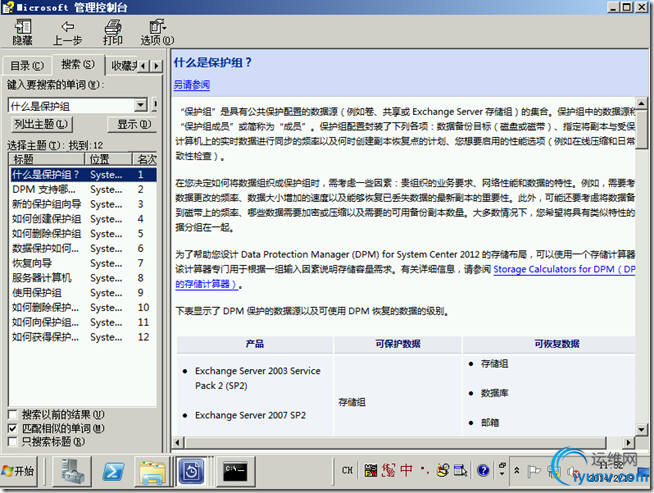Select topic 如何删除保护... ranked 10
The height and width of the screenshot is (493, 654).
(x=83, y=307)
